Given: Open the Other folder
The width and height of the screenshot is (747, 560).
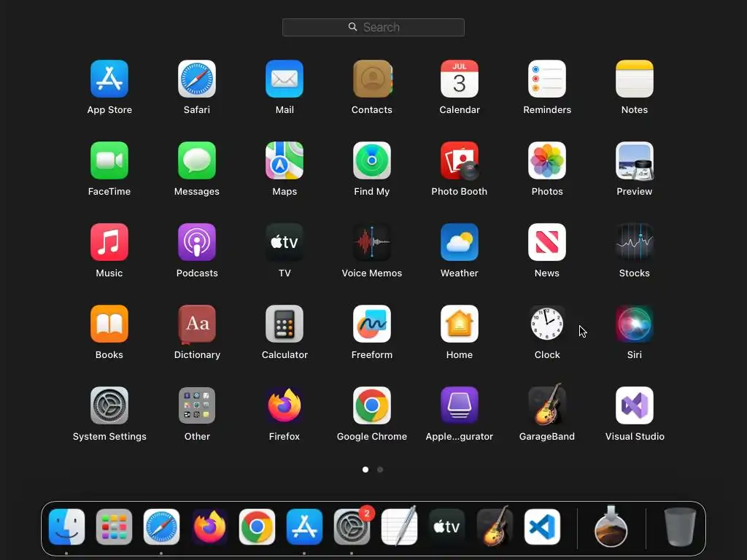Looking at the screenshot, I should click(197, 405).
